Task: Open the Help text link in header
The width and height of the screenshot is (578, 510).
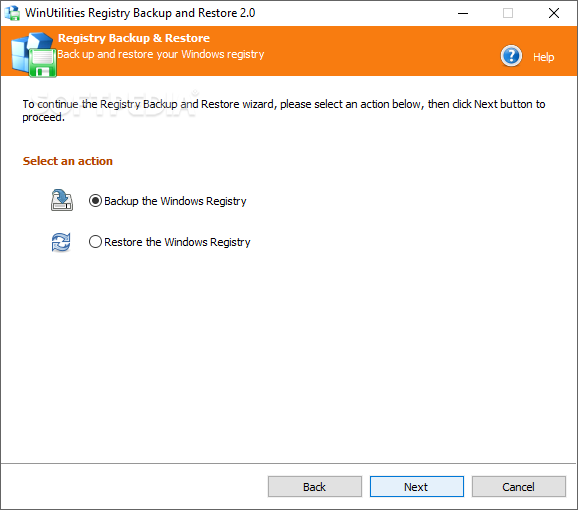Action: (x=543, y=57)
